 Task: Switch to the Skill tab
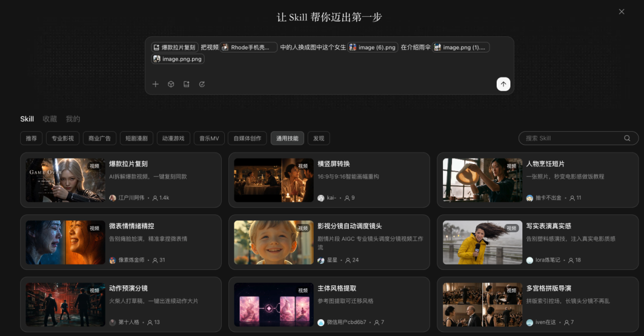(27, 119)
